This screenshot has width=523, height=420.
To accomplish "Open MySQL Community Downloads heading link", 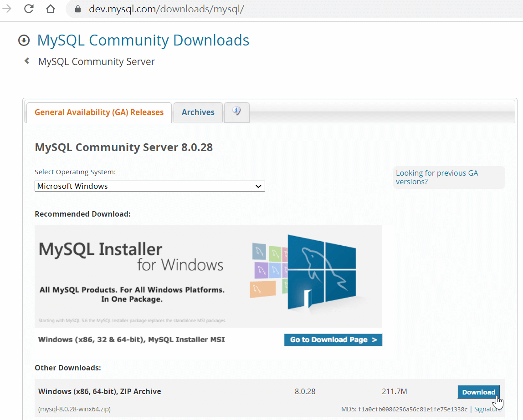I will click(143, 40).
